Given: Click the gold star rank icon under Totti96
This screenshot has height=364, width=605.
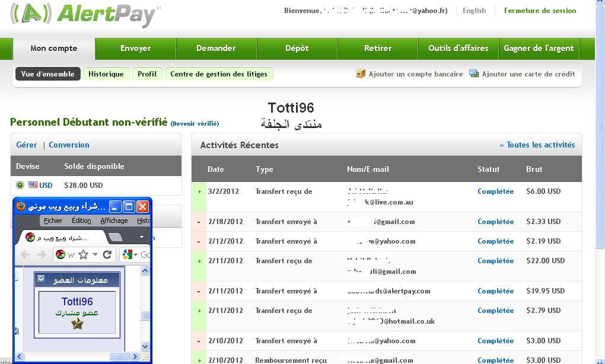Looking at the screenshot, I should pyautogui.click(x=77, y=324).
